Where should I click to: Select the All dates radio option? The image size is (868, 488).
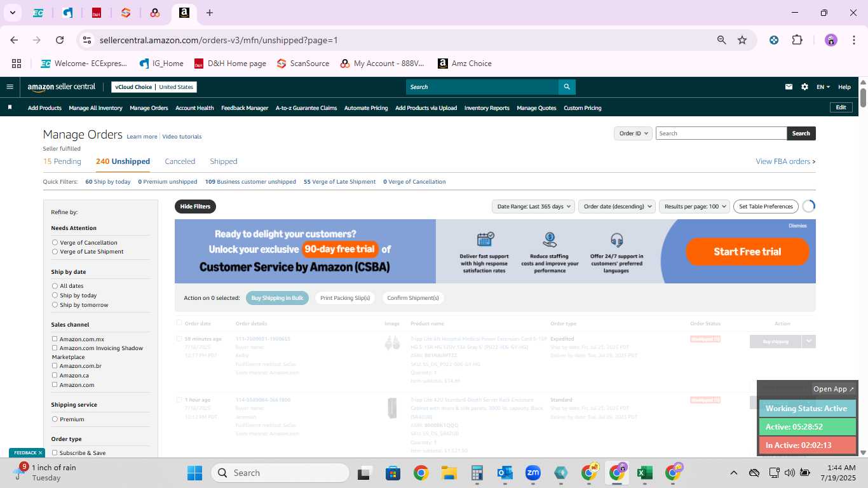click(55, 286)
